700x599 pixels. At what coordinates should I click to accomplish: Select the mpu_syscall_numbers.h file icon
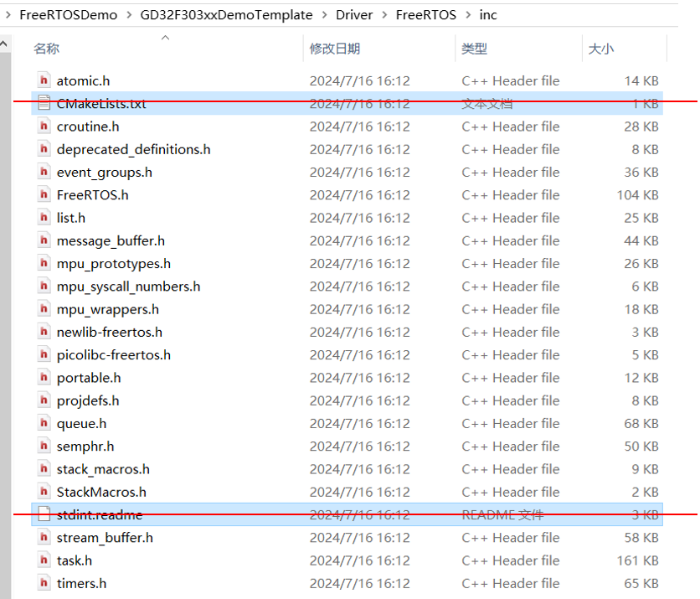(x=44, y=286)
